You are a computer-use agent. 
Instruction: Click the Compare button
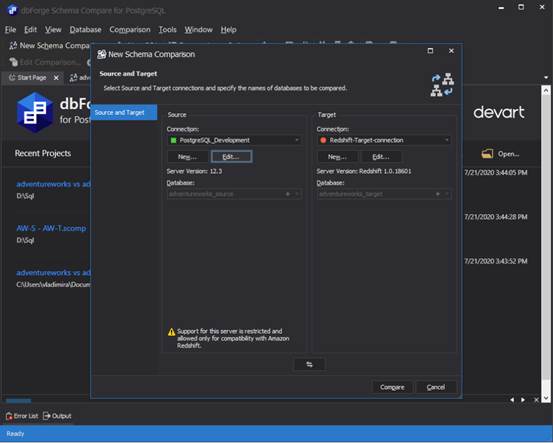tap(392, 387)
